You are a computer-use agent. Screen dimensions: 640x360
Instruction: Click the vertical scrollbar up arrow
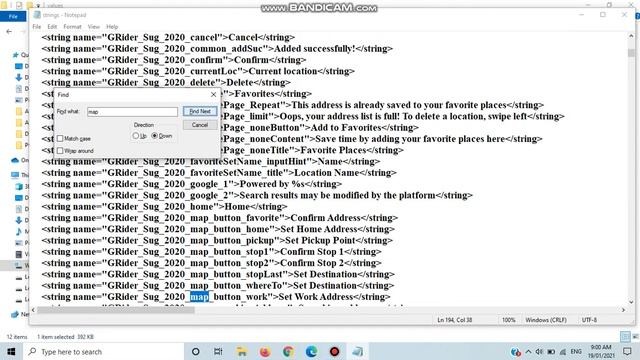pos(631,36)
